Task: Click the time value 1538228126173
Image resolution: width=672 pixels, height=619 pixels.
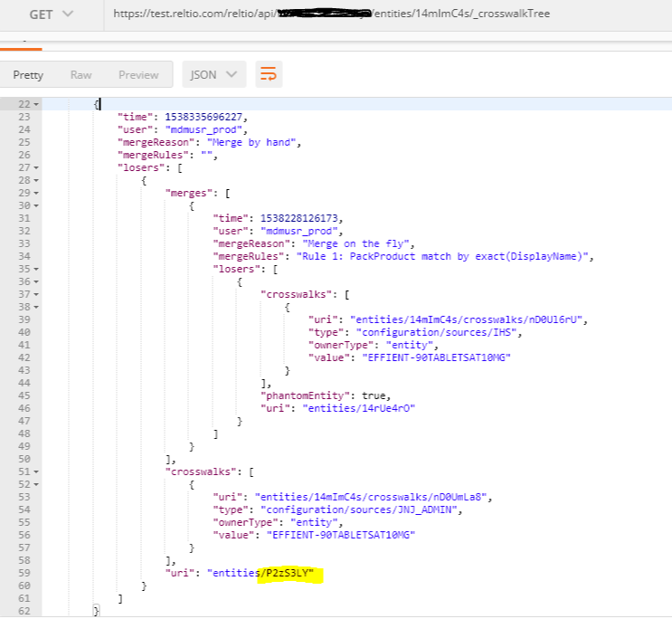Action: (x=298, y=218)
